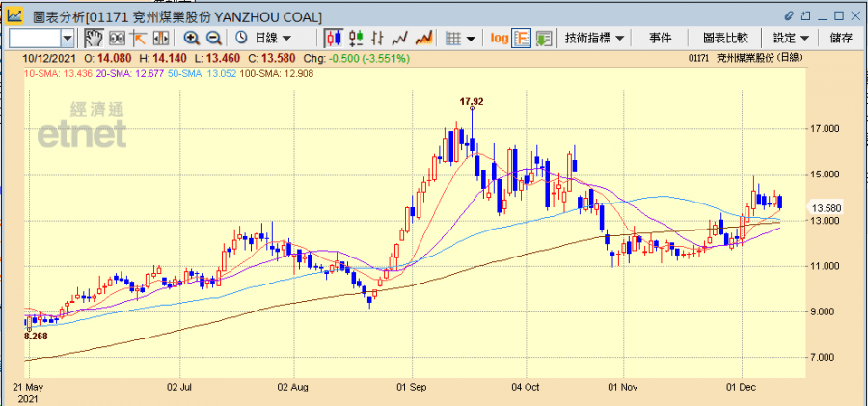The height and width of the screenshot is (406, 868).
Task: Click the crosshair view binoculars icon
Action: (118, 38)
